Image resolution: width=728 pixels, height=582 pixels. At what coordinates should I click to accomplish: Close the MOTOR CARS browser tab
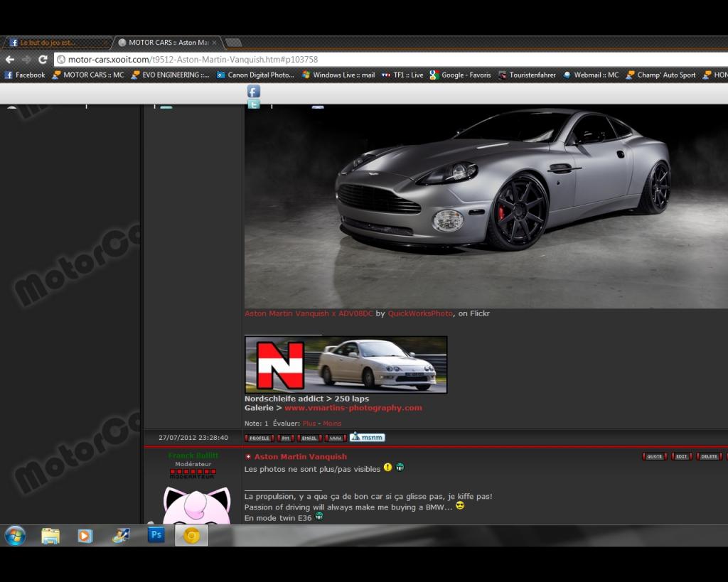tap(215, 43)
